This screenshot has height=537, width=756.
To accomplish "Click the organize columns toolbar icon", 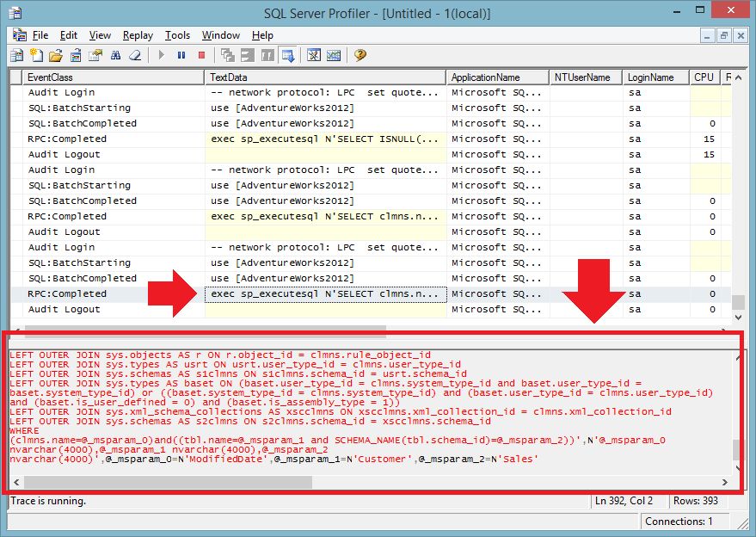I will point(267,55).
